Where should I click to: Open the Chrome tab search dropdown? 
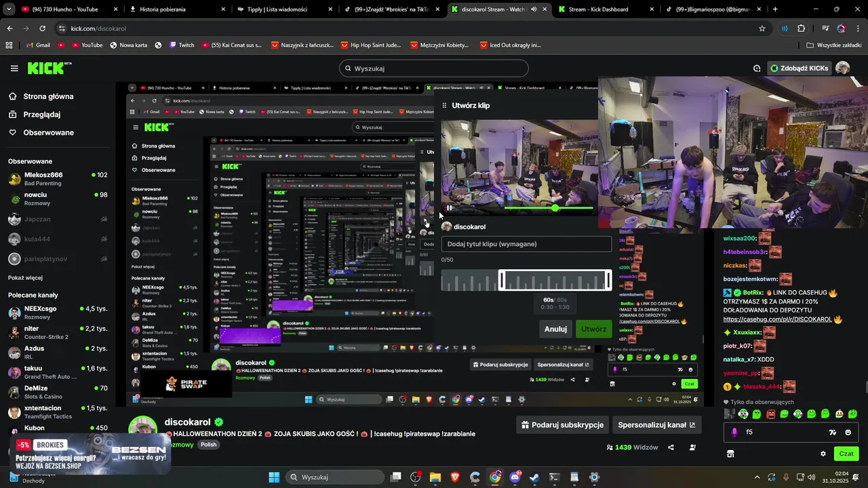coord(9,9)
